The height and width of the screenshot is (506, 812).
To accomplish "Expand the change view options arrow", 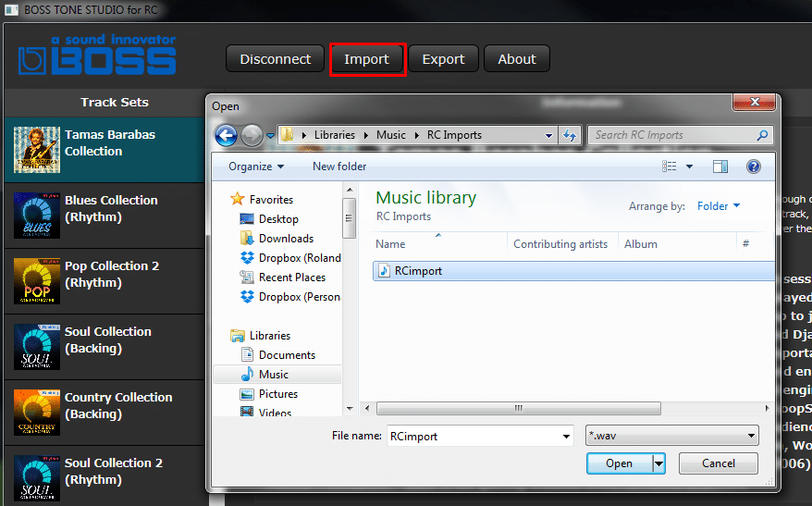I will pos(690,167).
